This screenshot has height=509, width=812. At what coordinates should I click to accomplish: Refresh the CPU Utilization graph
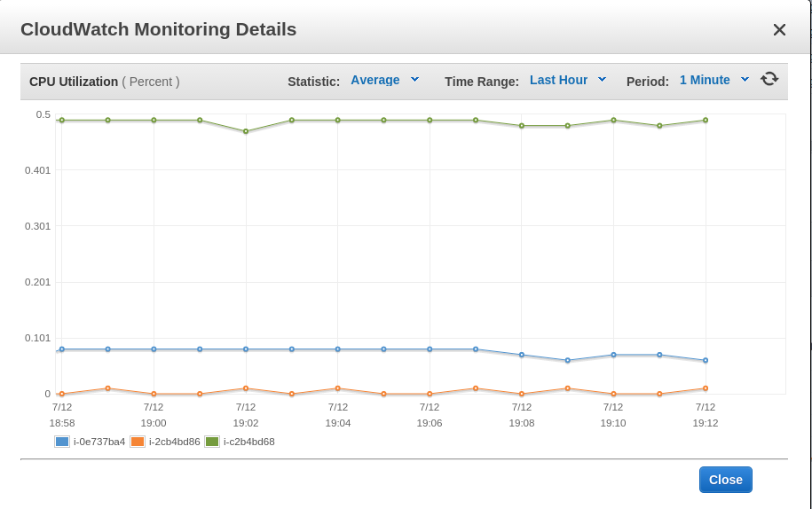pos(769,79)
